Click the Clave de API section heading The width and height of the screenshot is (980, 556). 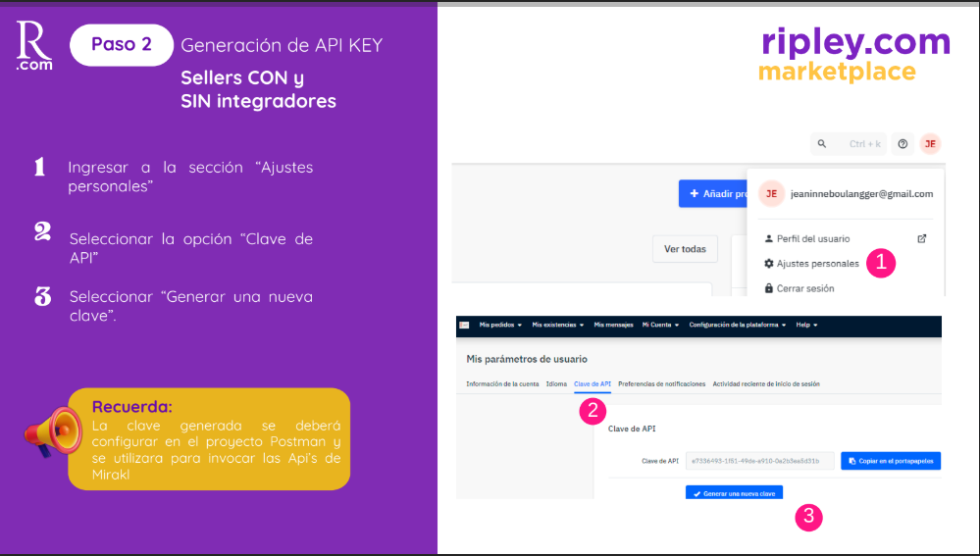pyautogui.click(x=632, y=429)
